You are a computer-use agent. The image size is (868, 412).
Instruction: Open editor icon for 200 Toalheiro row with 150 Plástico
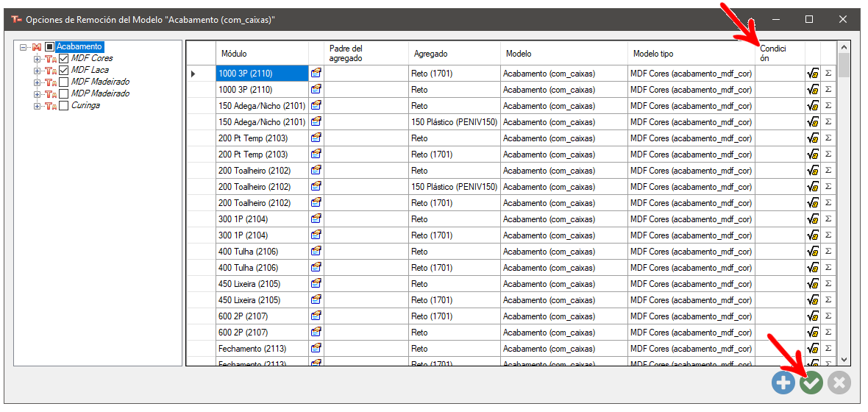316,187
